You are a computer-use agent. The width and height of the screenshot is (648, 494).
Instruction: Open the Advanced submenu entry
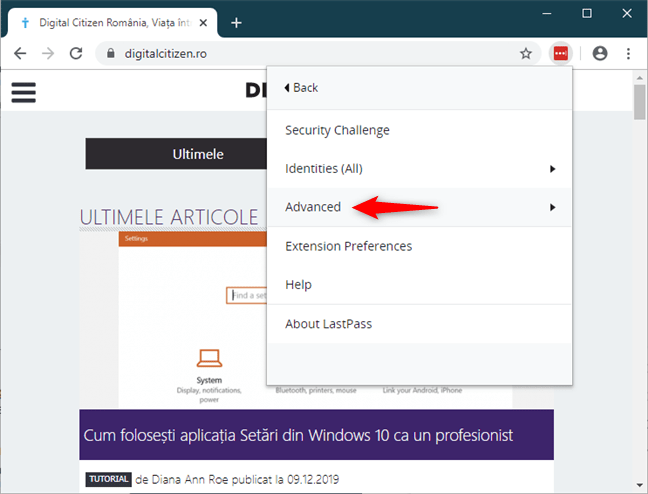point(419,207)
